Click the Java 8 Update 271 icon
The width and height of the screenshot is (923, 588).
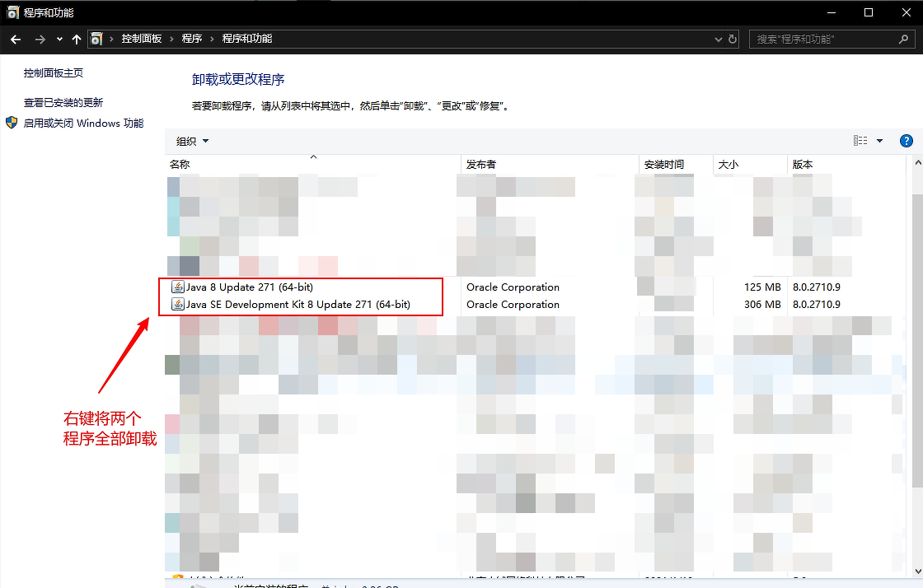click(177, 287)
